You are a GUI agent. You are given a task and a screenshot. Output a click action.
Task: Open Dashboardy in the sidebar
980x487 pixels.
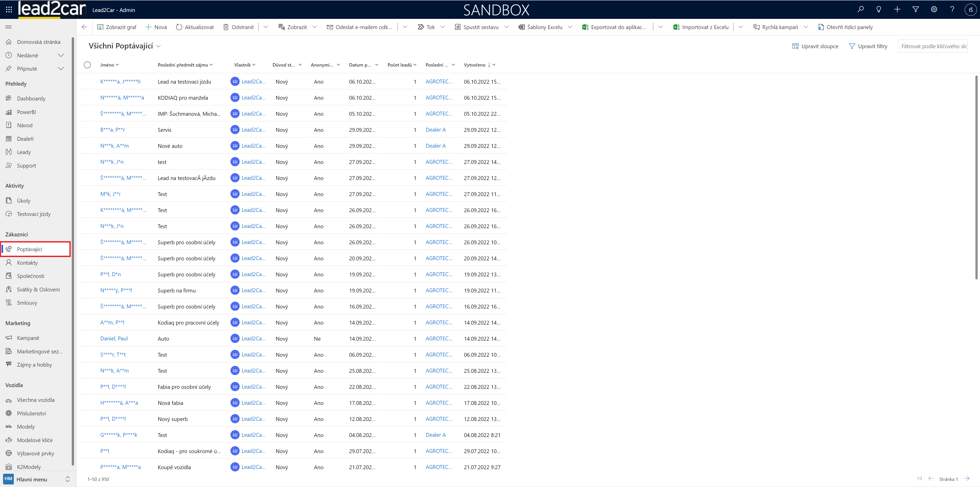point(31,98)
